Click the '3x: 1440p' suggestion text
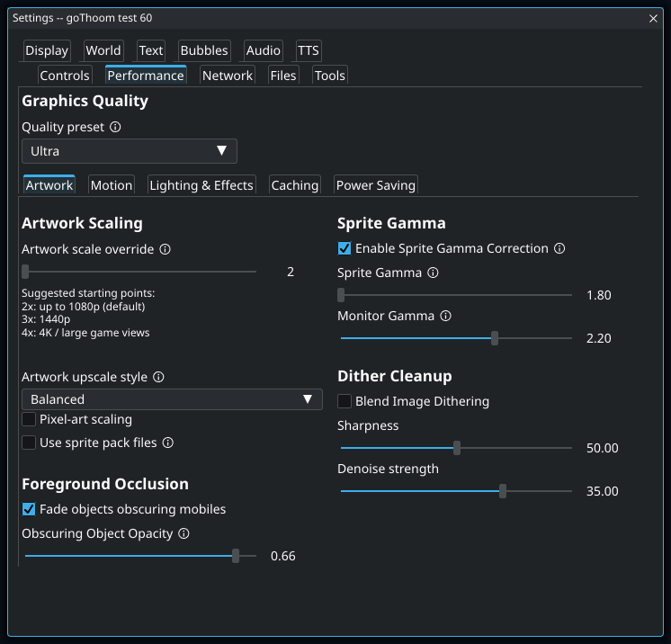This screenshot has width=671, height=644. pyautogui.click(x=46, y=319)
